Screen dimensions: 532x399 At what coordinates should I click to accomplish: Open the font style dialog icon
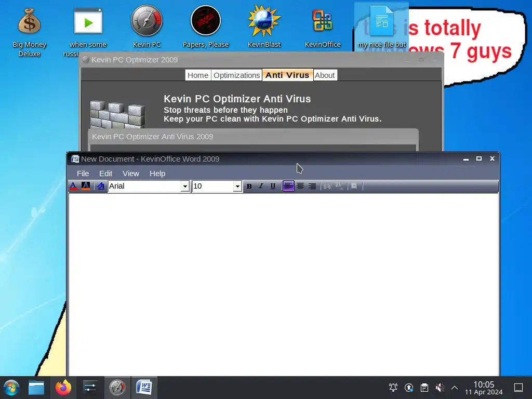[101, 186]
